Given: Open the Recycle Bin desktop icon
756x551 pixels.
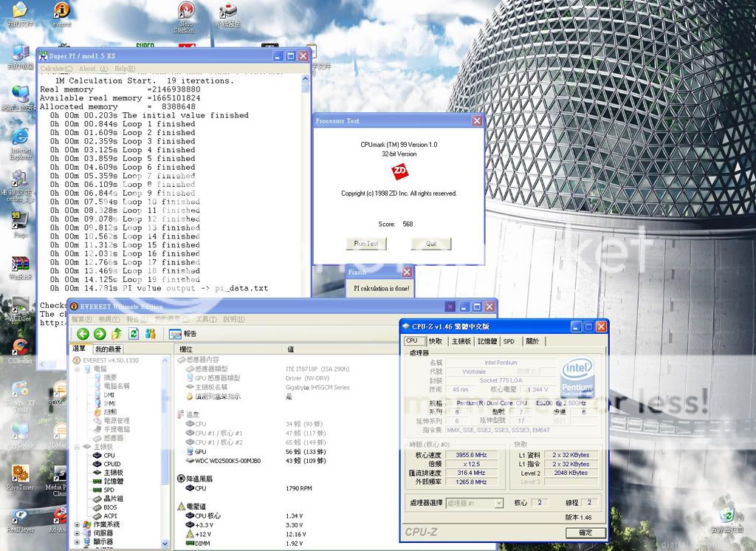Looking at the screenshot, I should tap(729, 519).
